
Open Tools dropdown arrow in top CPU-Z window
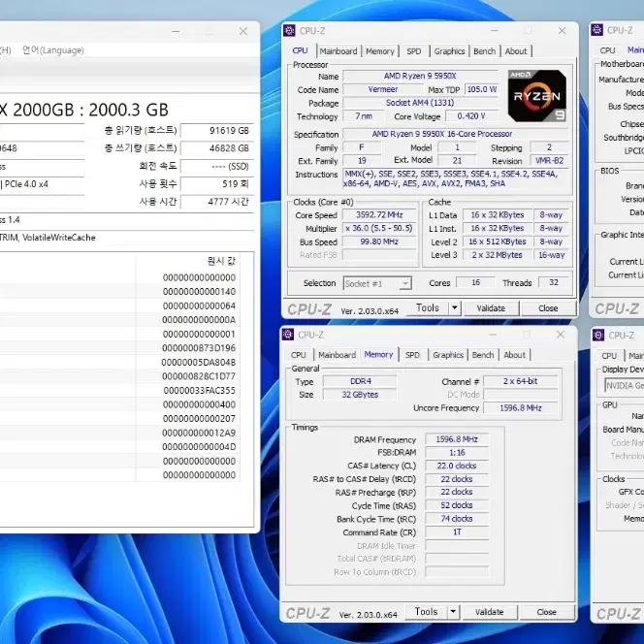455,308
